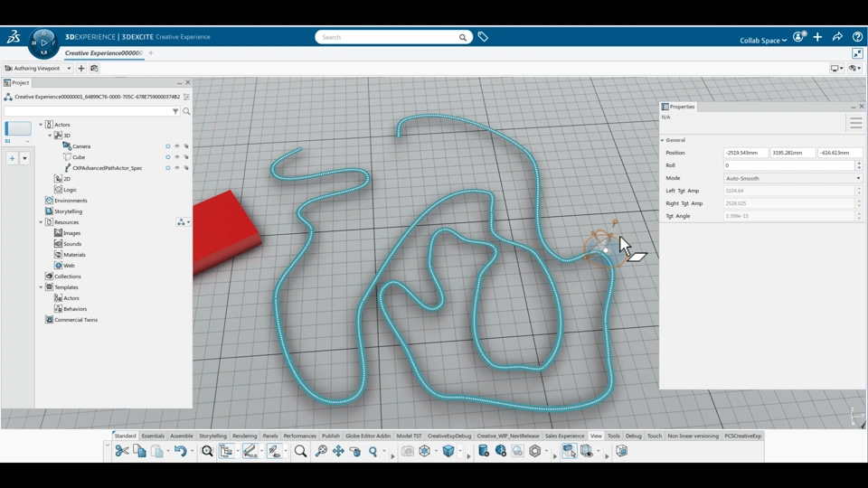Toggle the tag icon on Camera row
Viewport: 868px width, 488px height.
coord(186,146)
